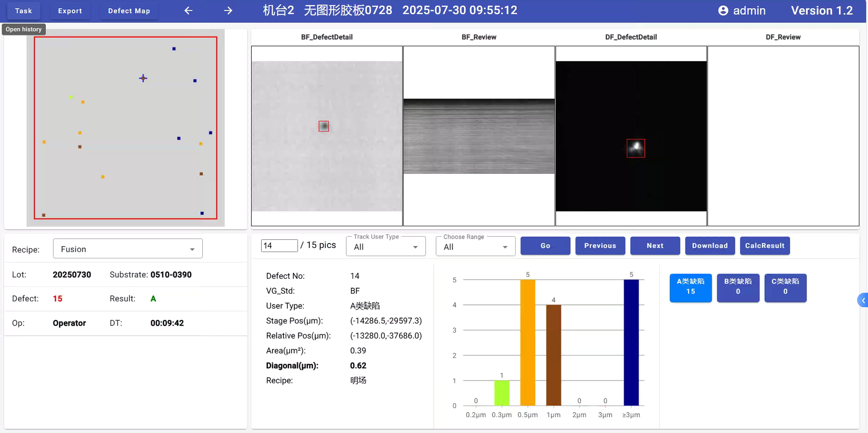This screenshot has height=433, width=868.
Task: Click the navy ≥3μm bar in chart
Action: pos(631,342)
